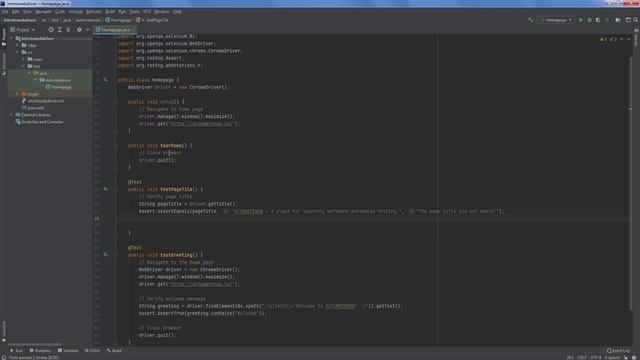This screenshot has height=360, width=640.
Task: Click the rightmost status bar icon
Action: coord(635,358)
